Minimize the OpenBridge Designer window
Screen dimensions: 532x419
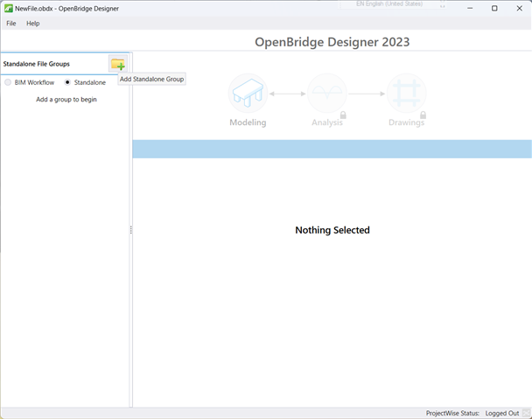point(470,9)
